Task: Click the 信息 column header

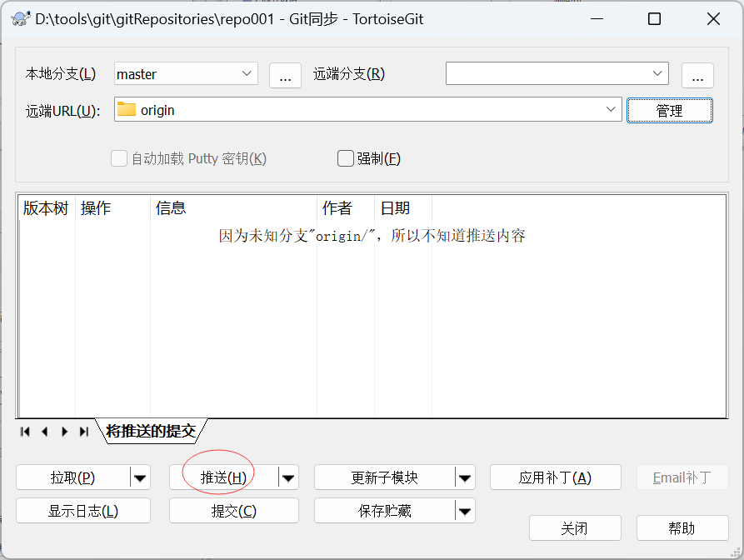Action: click(233, 207)
